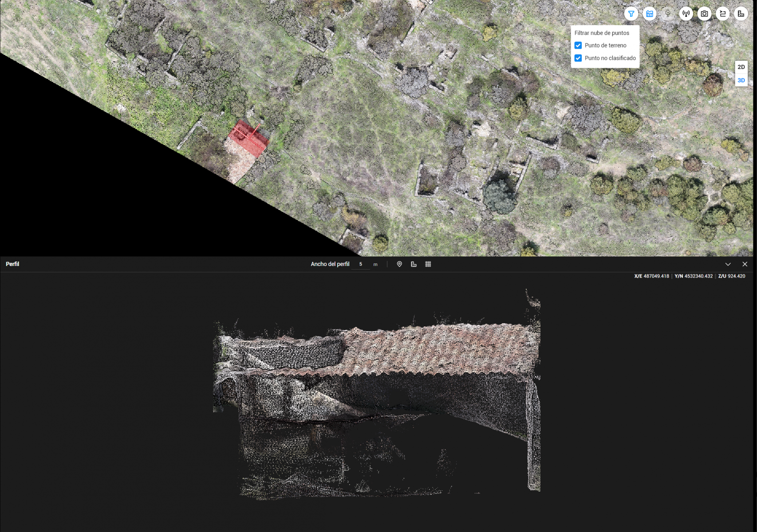Click the Perfil panel title

click(12, 264)
